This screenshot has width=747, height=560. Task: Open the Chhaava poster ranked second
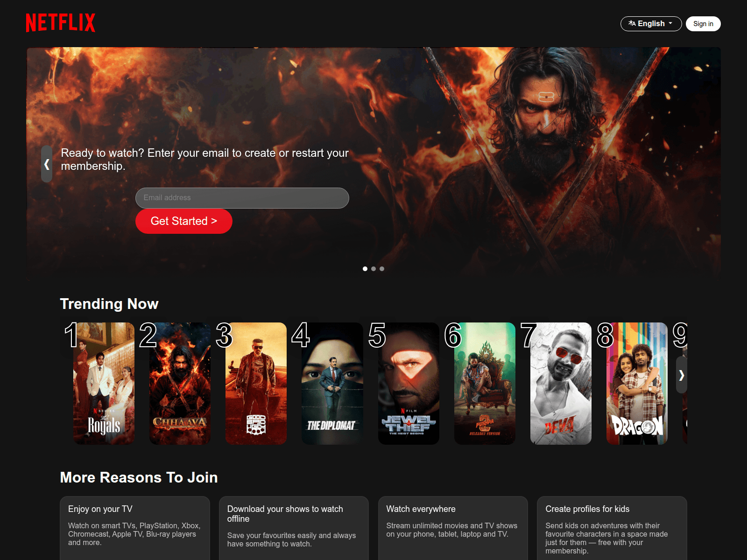click(x=180, y=383)
